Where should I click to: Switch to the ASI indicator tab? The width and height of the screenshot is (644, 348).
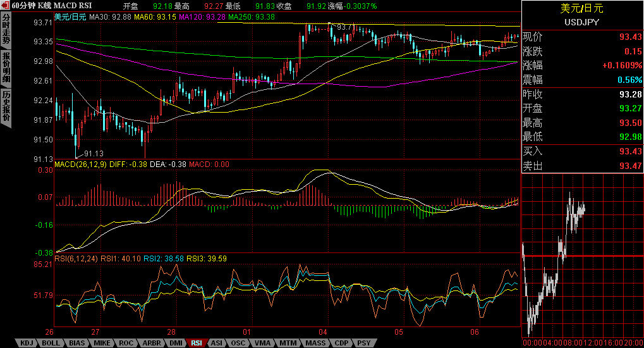tap(216, 343)
